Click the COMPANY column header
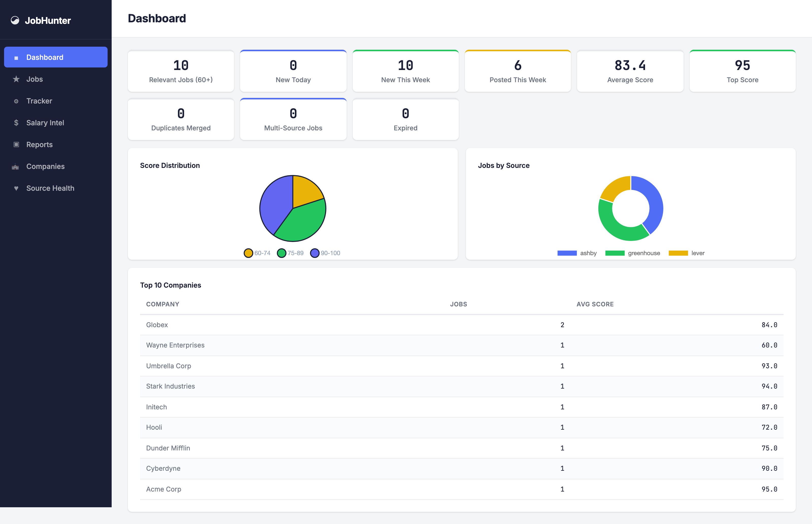Screen dimensions: 812x524 (x=163, y=304)
